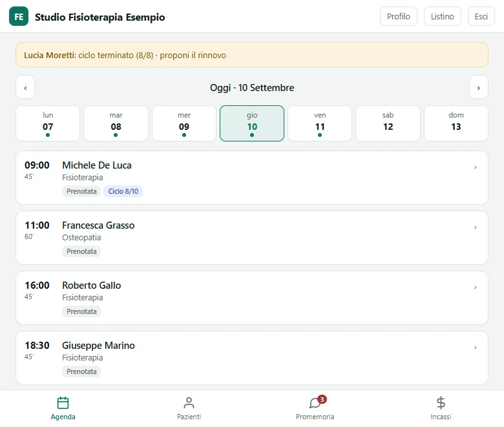This screenshot has width=504, height=427.
Task: Click the Ciclo 8/10 badge
Action: [x=123, y=191]
